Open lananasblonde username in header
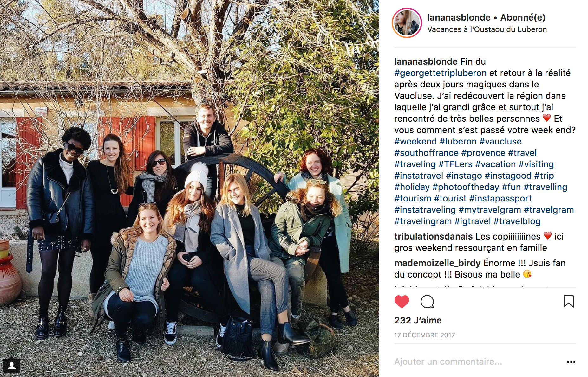Screen dimensions: 588x377 click(x=459, y=17)
